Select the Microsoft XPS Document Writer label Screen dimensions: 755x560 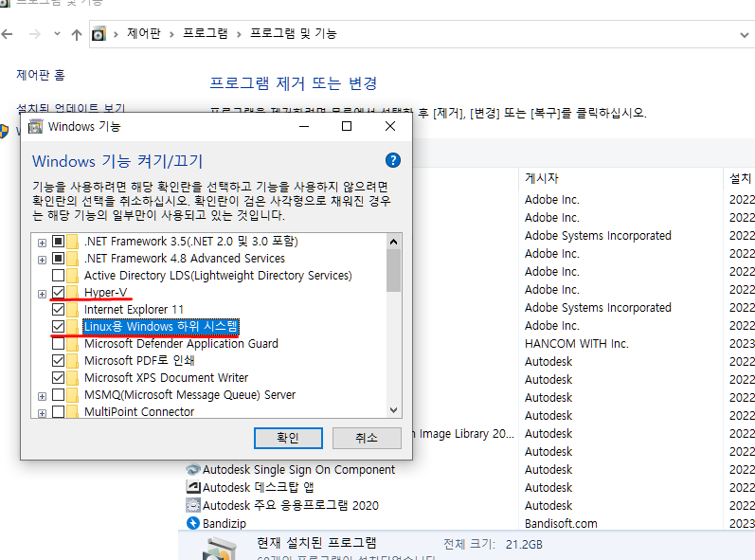tap(166, 377)
